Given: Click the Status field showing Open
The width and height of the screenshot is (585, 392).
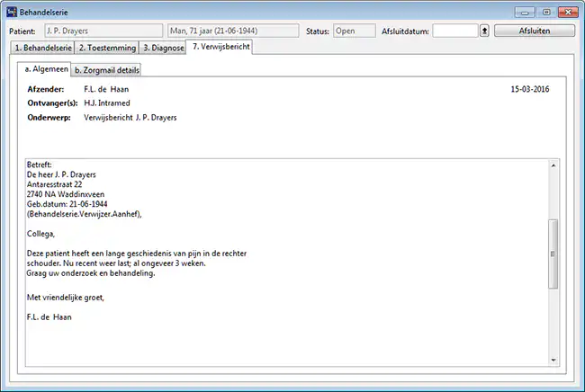Looking at the screenshot, I should click(354, 31).
